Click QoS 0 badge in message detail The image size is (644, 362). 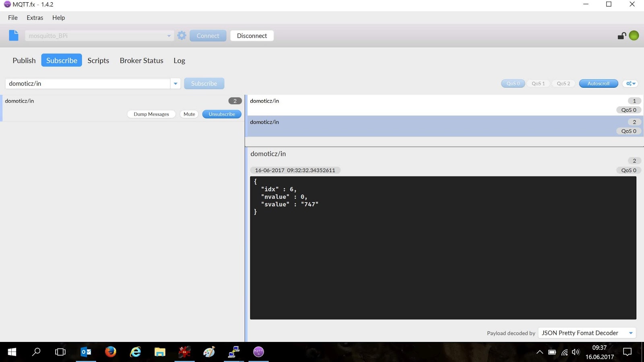pos(629,170)
